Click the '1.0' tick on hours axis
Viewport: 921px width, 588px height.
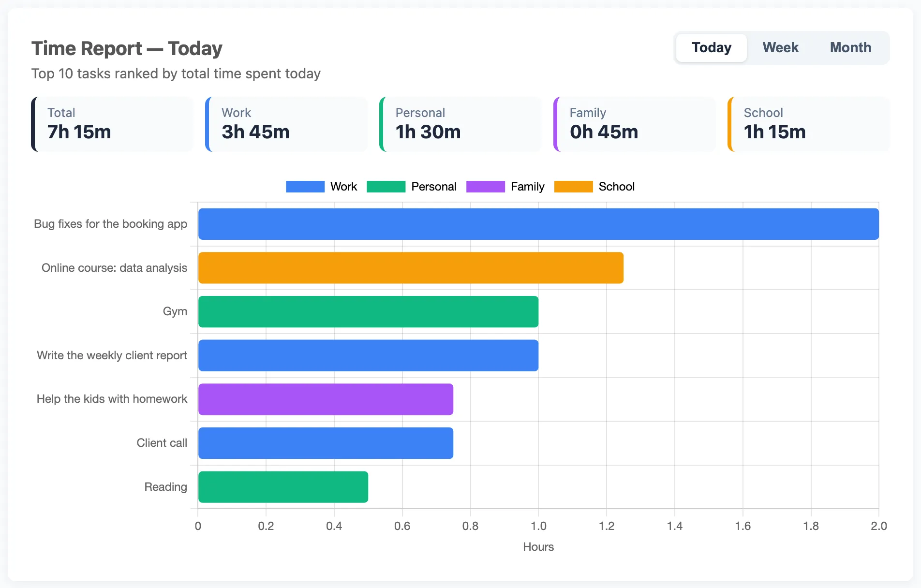pos(538,526)
